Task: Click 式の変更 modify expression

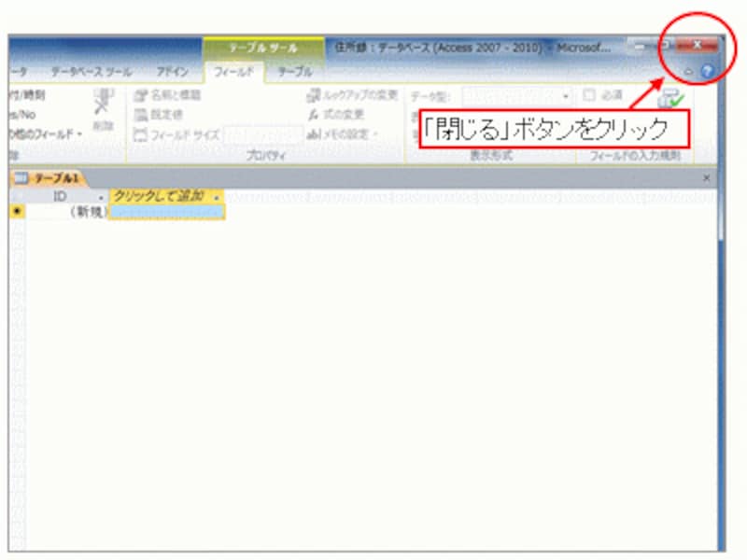Action: (x=336, y=115)
